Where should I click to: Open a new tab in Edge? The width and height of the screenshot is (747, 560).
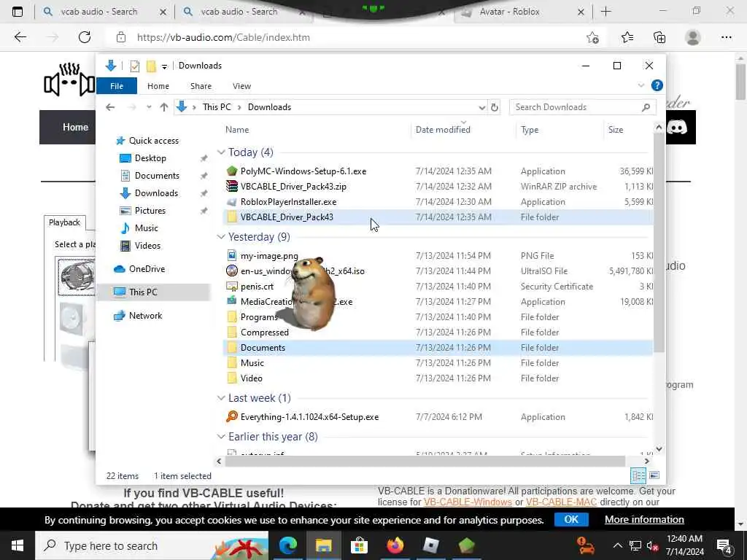[x=605, y=12]
